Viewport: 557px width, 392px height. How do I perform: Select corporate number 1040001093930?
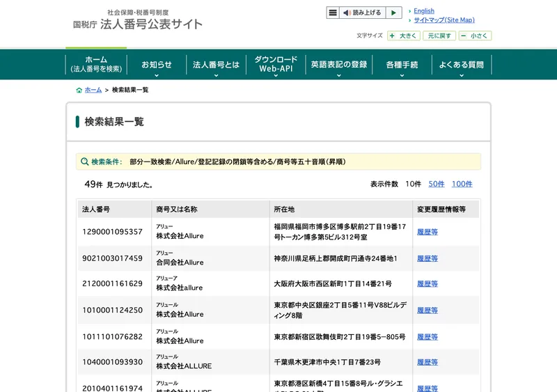click(112, 362)
